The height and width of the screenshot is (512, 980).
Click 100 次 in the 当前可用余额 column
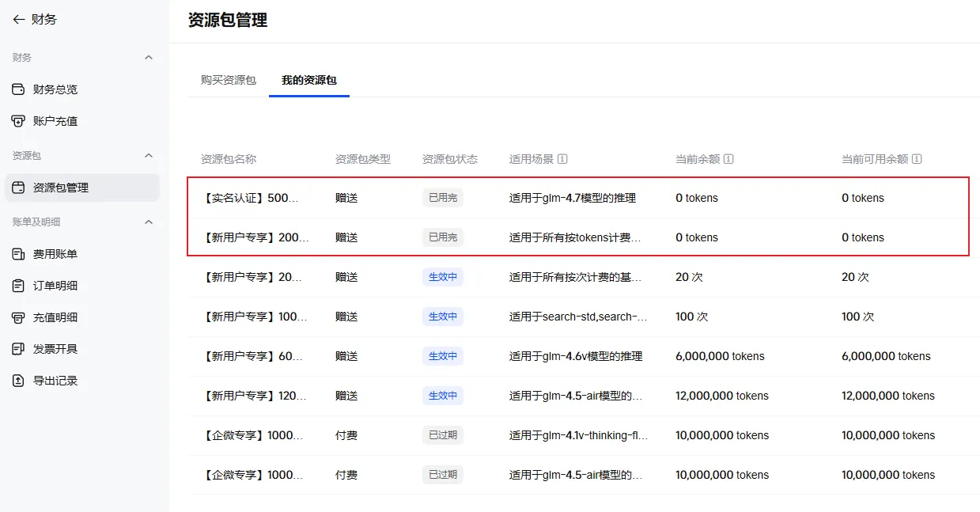[857, 317]
